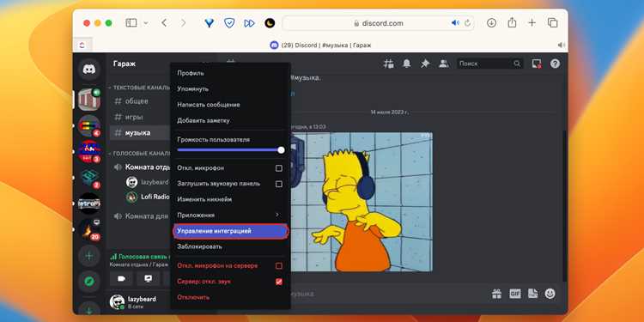Open the Threads icon in channel header

(x=388, y=64)
